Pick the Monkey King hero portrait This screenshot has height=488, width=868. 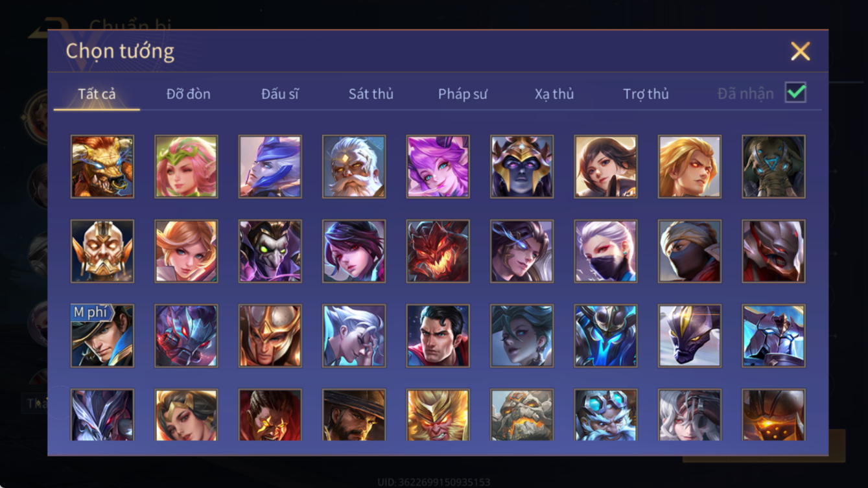coord(438,415)
